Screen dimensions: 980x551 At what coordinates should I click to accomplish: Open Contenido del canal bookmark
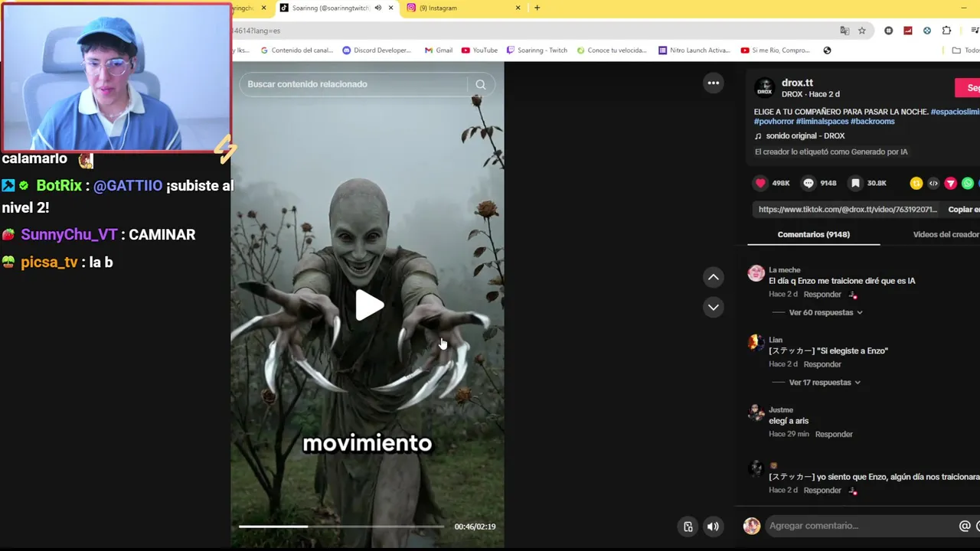[296, 51]
